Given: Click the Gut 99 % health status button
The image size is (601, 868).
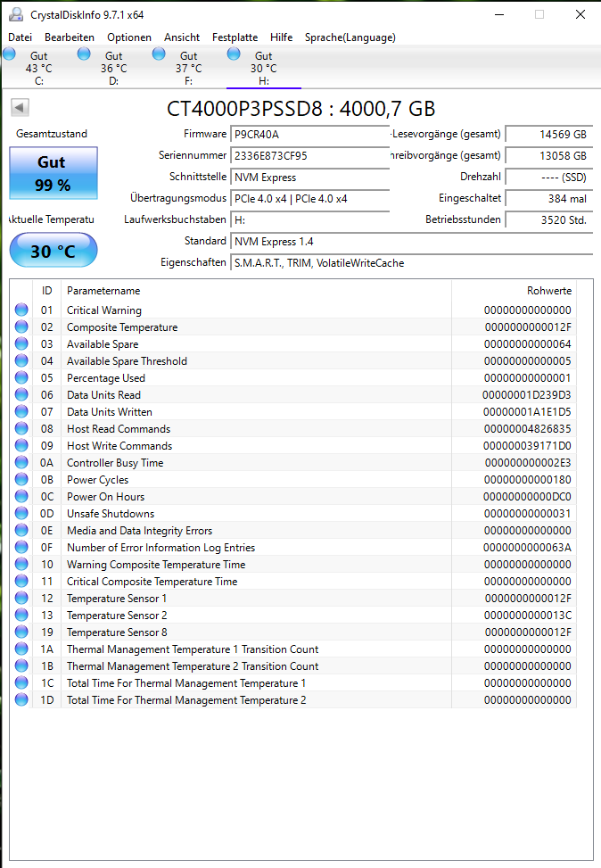Looking at the screenshot, I should (54, 173).
